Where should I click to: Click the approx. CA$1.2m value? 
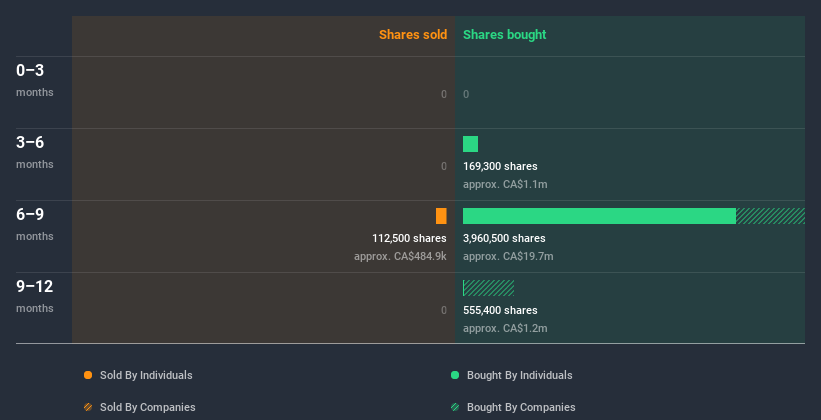pos(505,328)
